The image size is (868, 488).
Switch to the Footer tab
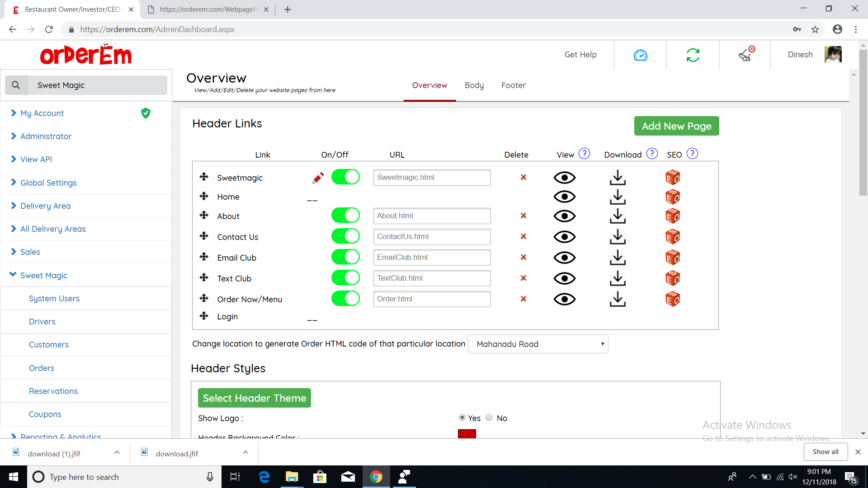[x=513, y=85]
